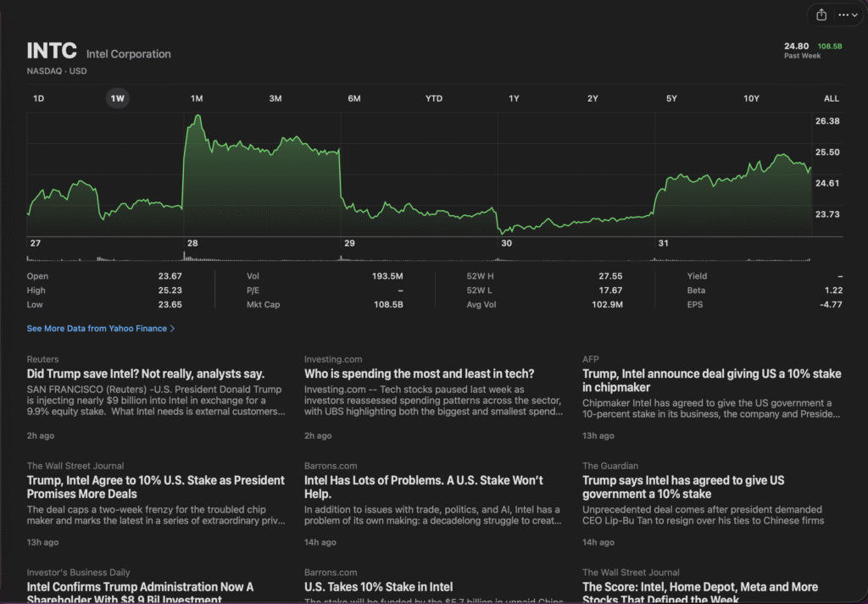Click the Low value 23.65
The height and width of the screenshot is (604, 868).
tap(170, 305)
